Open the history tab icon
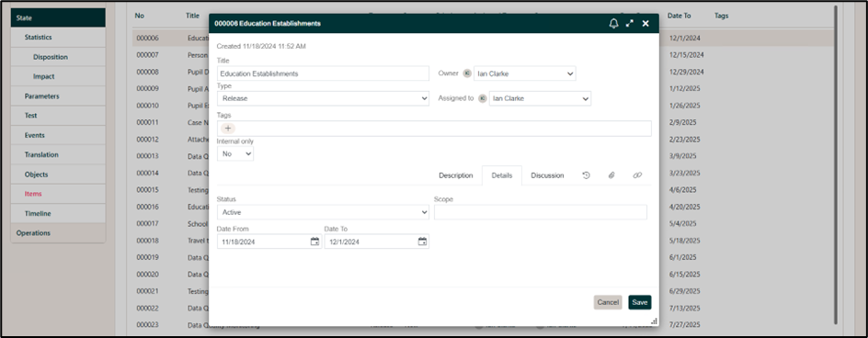The height and width of the screenshot is (338, 868). pyautogui.click(x=586, y=175)
